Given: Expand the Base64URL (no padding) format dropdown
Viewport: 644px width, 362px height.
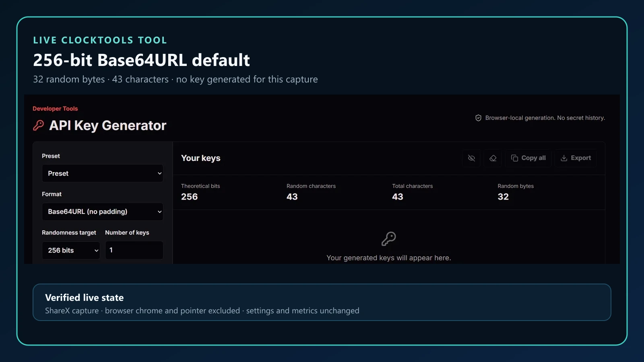Looking at the screenshot, I should [x=103, y=212].
